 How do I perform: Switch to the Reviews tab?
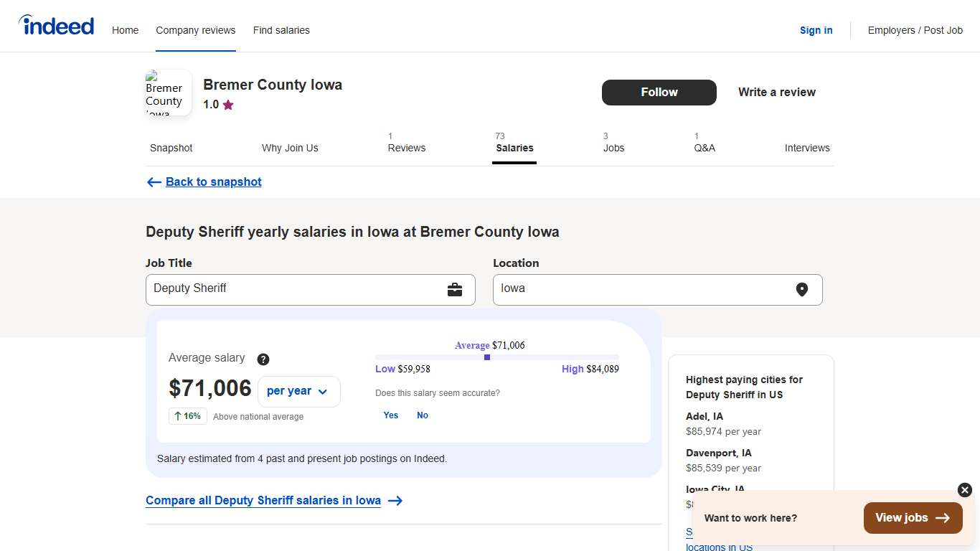point(406,148)
